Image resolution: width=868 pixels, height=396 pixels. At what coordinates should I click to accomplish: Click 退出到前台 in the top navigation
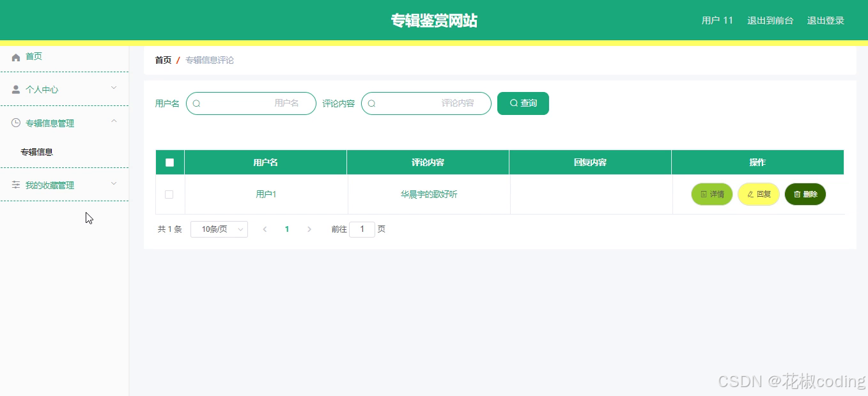pos(770,20)
